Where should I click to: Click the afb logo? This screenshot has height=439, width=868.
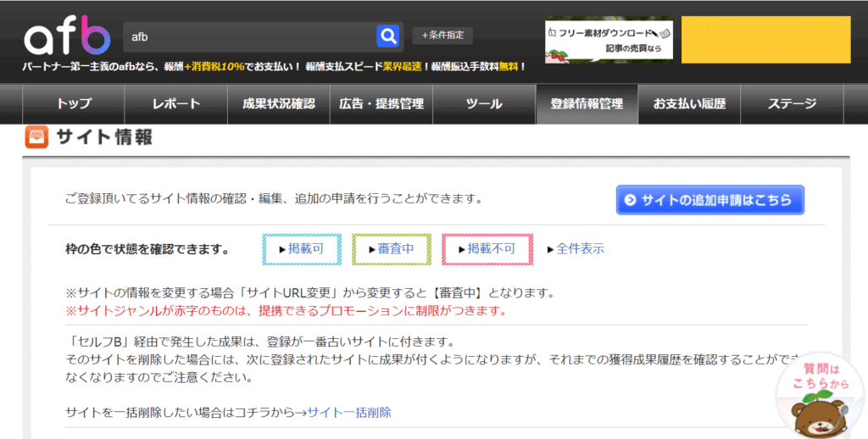pos(67,36)
